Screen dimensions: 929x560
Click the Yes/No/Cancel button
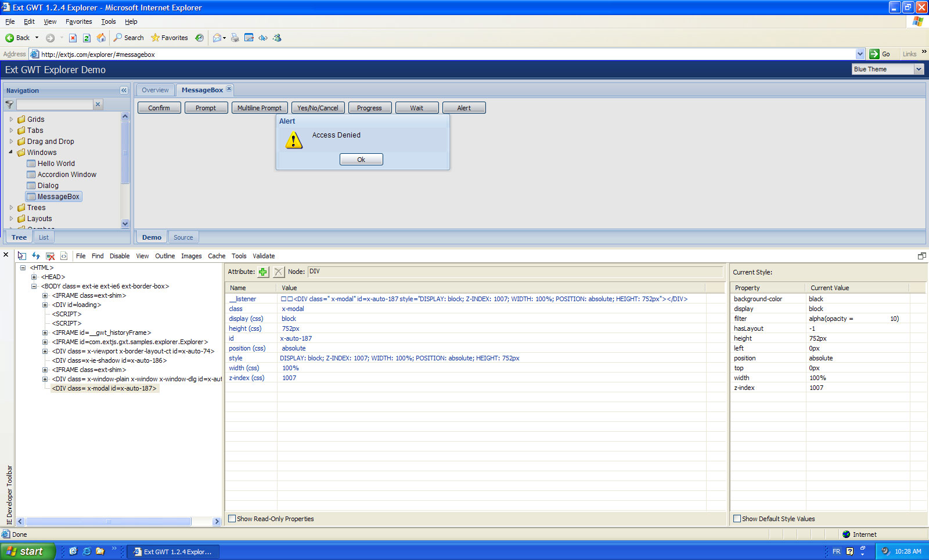click(318, 108)
